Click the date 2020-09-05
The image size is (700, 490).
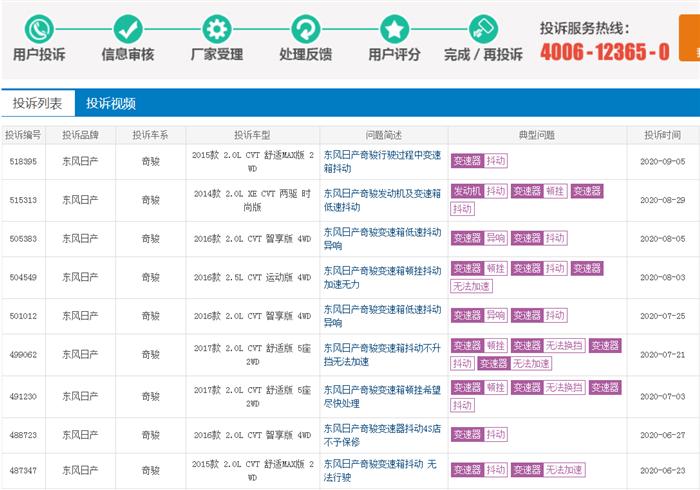(x=662, y=162)
